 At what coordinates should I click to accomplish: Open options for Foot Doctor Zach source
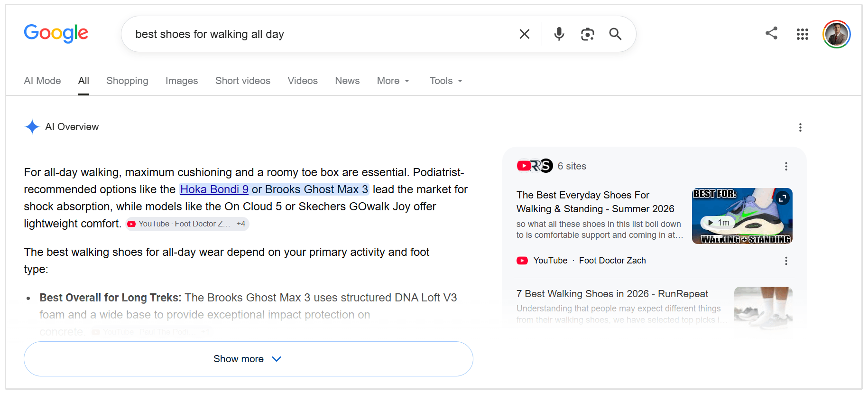[786, 261]
